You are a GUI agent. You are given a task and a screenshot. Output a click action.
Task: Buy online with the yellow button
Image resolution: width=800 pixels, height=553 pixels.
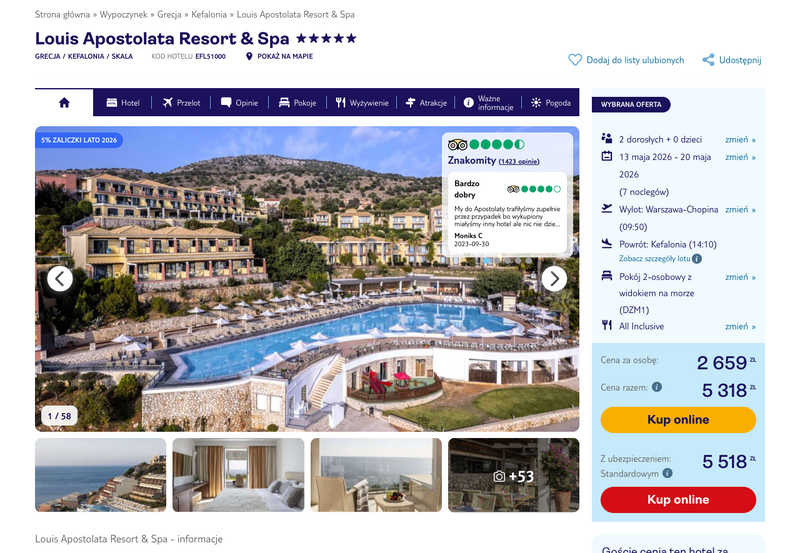tap(678, 419)
